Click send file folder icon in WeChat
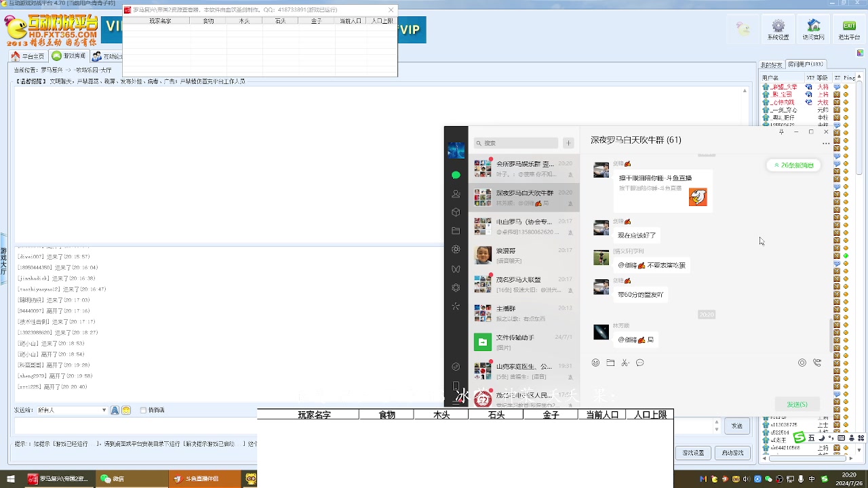868x488 pixels. coord(610,363)
